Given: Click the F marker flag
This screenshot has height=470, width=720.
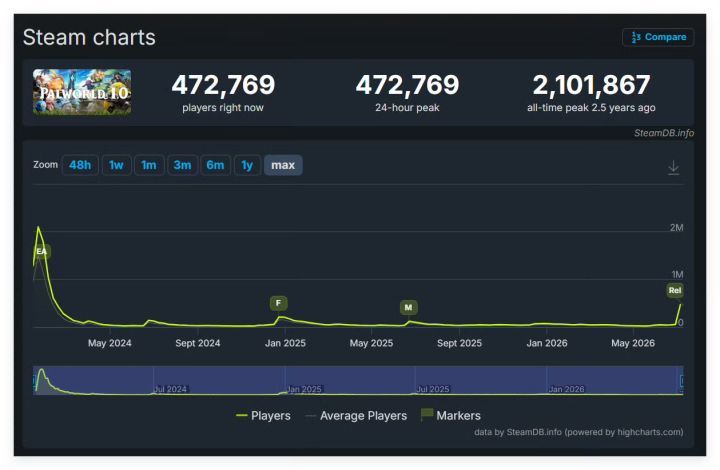Looking at the screenshot, I should click(278, 303).
